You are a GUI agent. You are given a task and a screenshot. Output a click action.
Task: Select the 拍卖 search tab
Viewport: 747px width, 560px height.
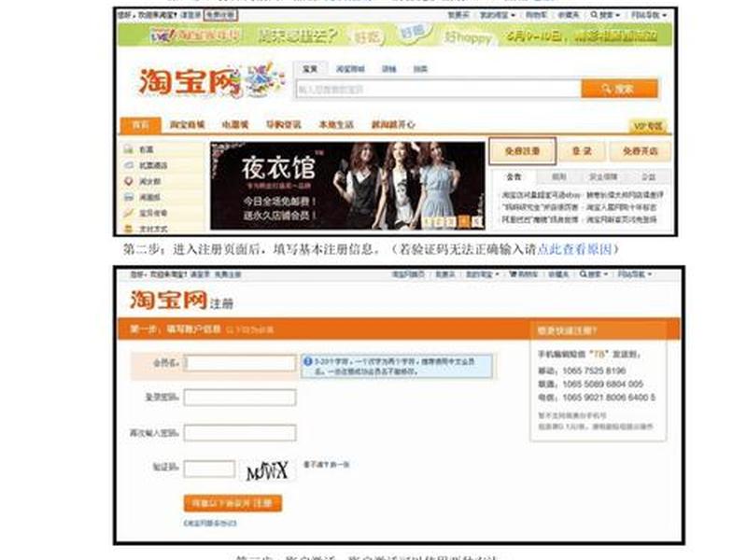click(420, 69)
